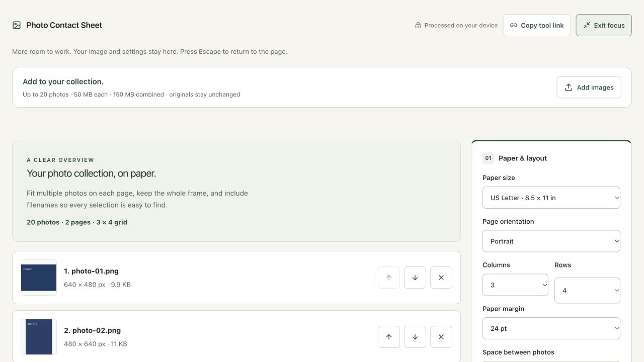
Task: Click '20 photos · 2 pages · 3 × 4 grid' summary
Action: [x=77, y=222]
